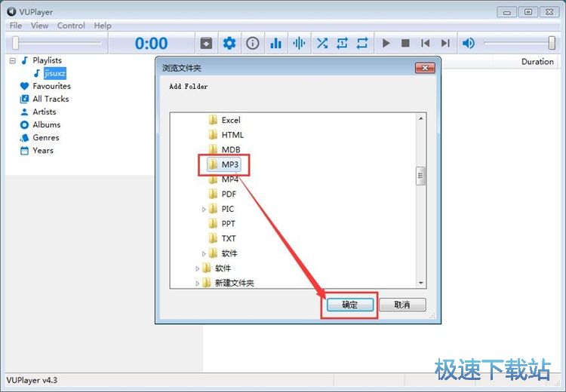This screenshot has height=392, width=566.
Task: Open the File menu
Action: (16, 26)
